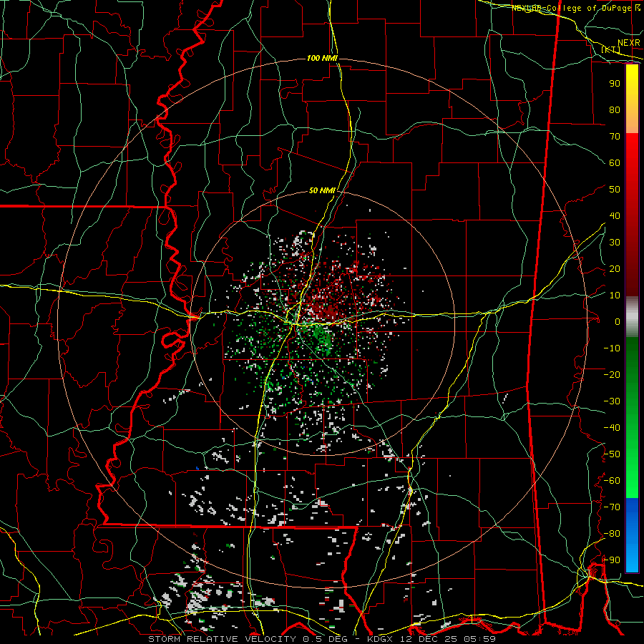
Task: Select the positive 40 value on velocity scale
Action: 615,215
